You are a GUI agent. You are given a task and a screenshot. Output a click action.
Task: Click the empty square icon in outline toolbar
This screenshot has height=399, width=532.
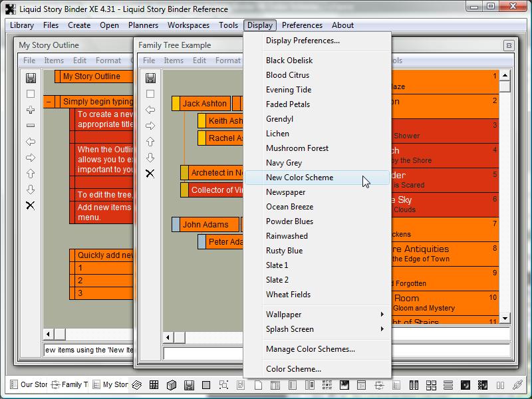tap(31, 94)
